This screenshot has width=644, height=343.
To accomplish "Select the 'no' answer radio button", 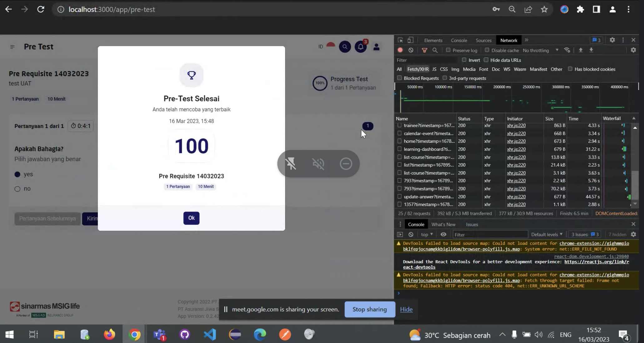I will tap(17, 189).
